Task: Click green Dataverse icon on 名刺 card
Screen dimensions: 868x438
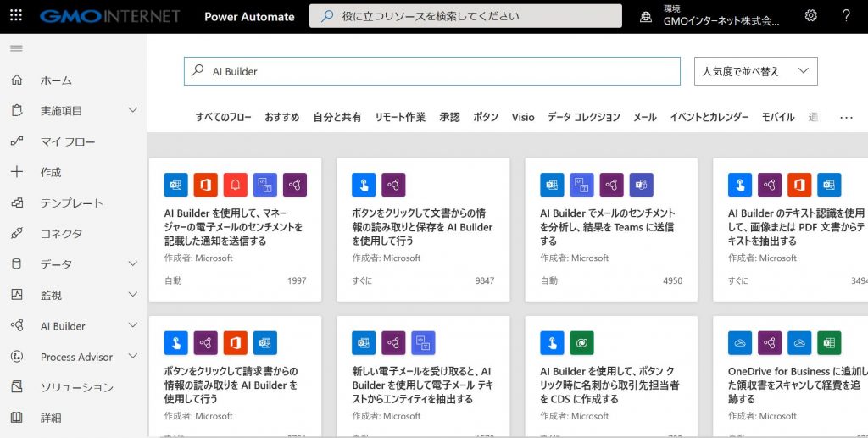Action: pyautogui.click(x=581, y=343)
